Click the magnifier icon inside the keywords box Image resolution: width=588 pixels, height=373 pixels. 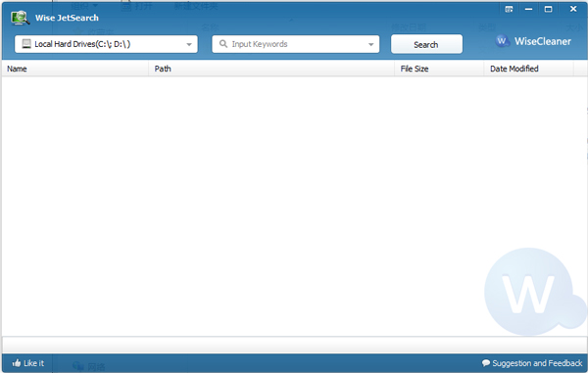223,44
